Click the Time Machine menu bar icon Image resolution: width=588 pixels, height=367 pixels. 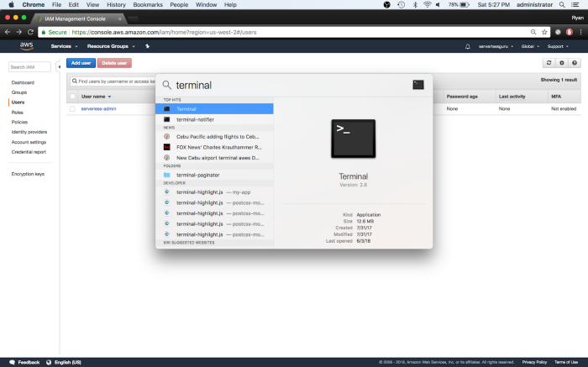(402, 4)
